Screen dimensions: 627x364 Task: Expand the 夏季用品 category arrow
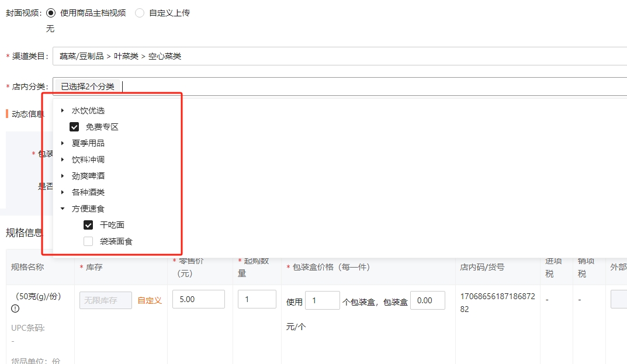[x=63, y=143]
